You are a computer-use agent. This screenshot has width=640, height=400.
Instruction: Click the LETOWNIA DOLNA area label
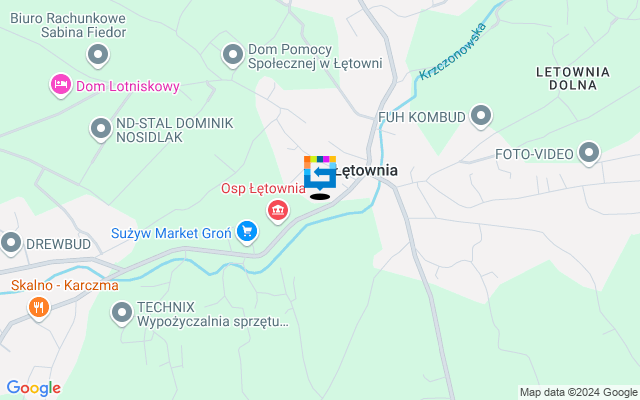[x=573, y=79]
